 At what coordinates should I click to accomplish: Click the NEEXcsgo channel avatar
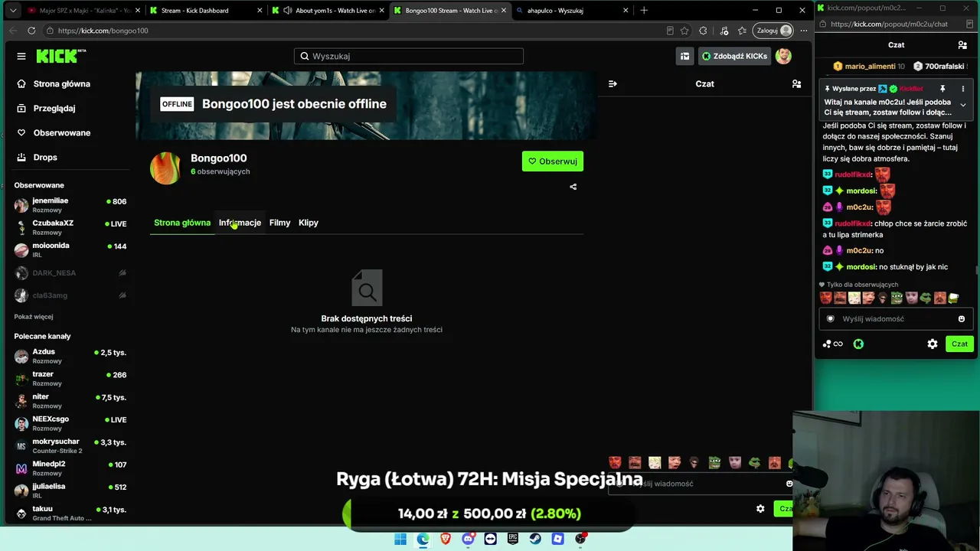tap(21, 423)
